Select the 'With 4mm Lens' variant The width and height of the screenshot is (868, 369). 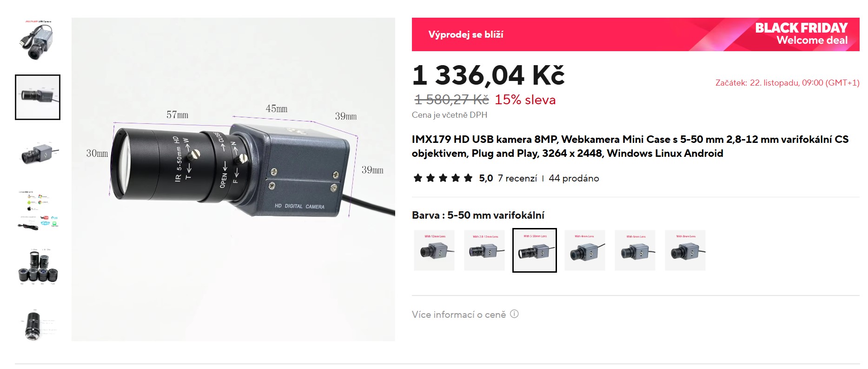click(x=585, y=250)
